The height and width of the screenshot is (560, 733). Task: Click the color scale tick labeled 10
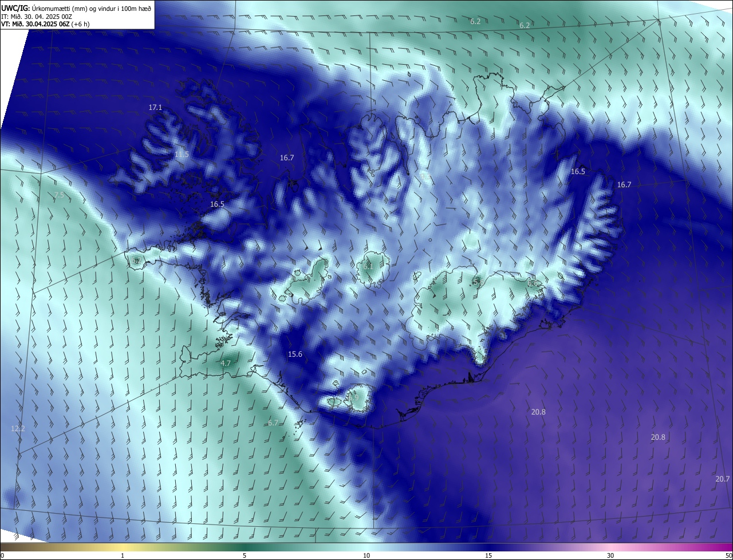coord(366,555)
